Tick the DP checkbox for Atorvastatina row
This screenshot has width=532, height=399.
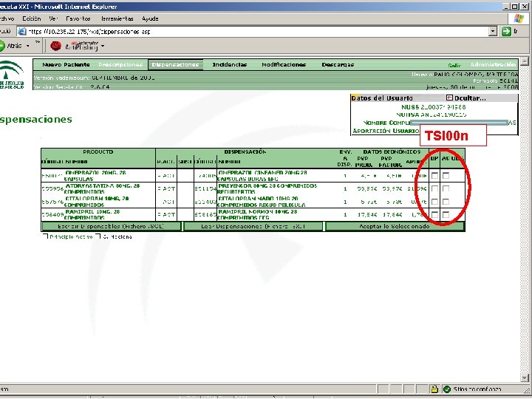(434, 188)
